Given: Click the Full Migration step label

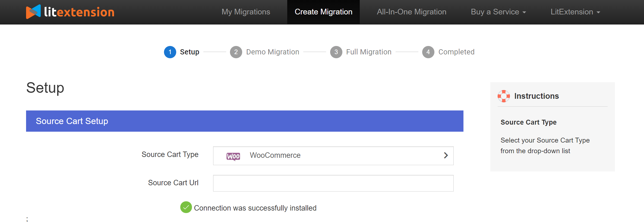Looking at the screenshot, I should (369, 52).
